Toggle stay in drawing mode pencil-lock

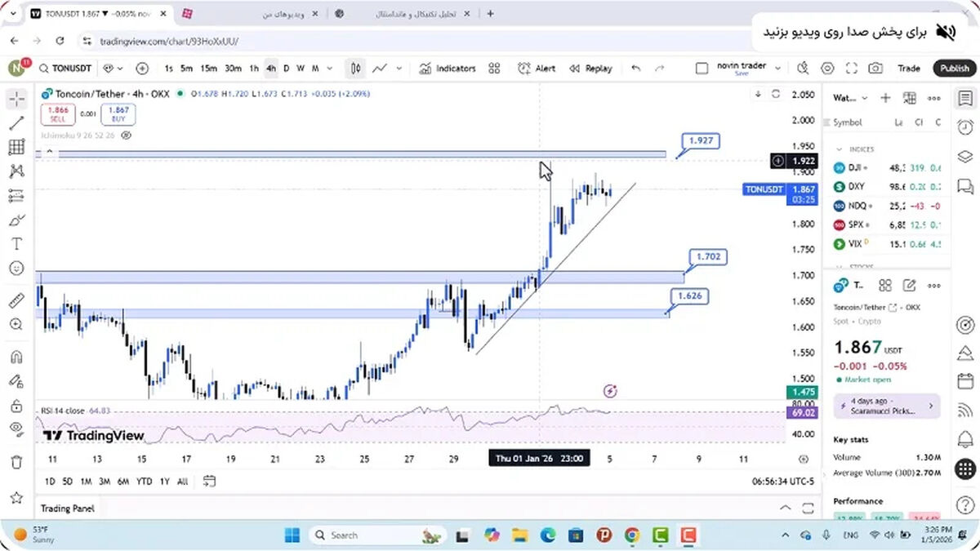(16, 380)
